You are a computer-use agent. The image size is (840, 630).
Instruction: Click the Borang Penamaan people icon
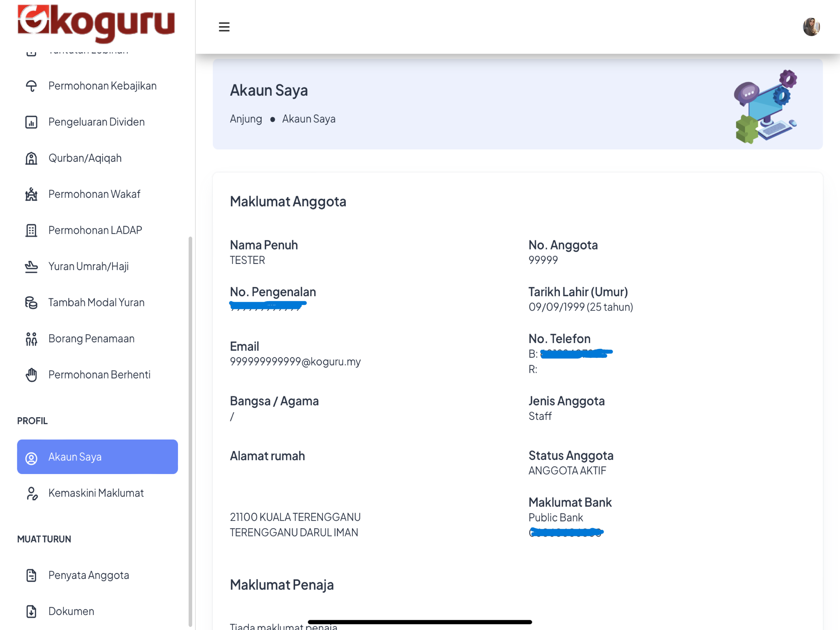[x=31, y=339]
